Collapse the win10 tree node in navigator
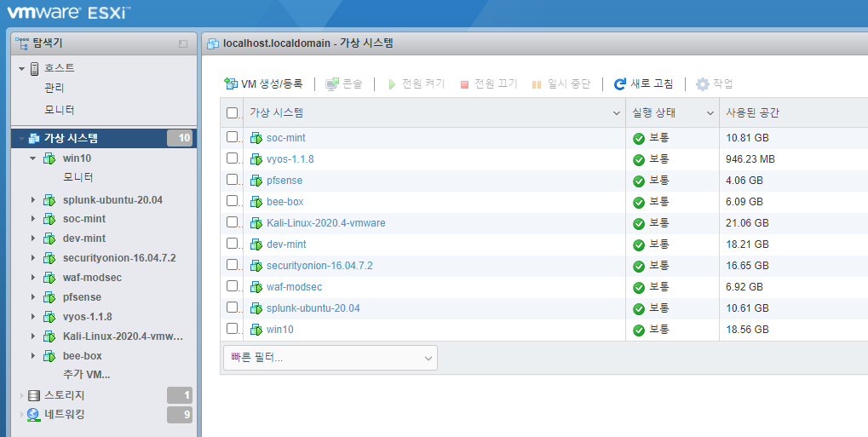The width and height of the screenshot is (868, 437). point(32,158)
